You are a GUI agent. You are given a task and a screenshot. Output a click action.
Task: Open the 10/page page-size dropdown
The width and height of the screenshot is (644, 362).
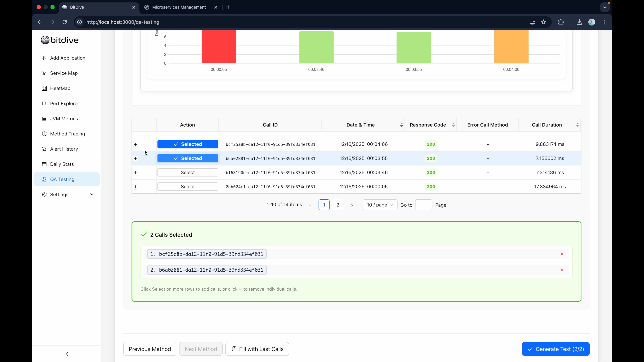coord(380,205)
